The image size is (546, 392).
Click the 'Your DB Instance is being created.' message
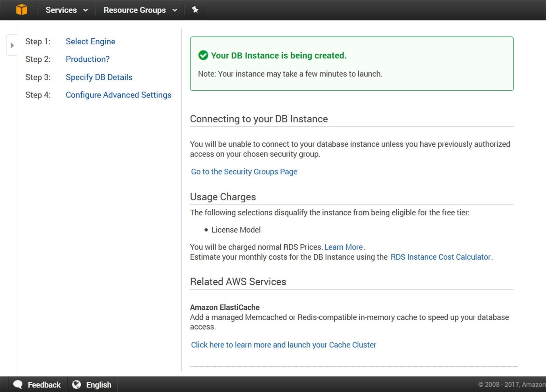pyautogui.click(x=279, y=55)
